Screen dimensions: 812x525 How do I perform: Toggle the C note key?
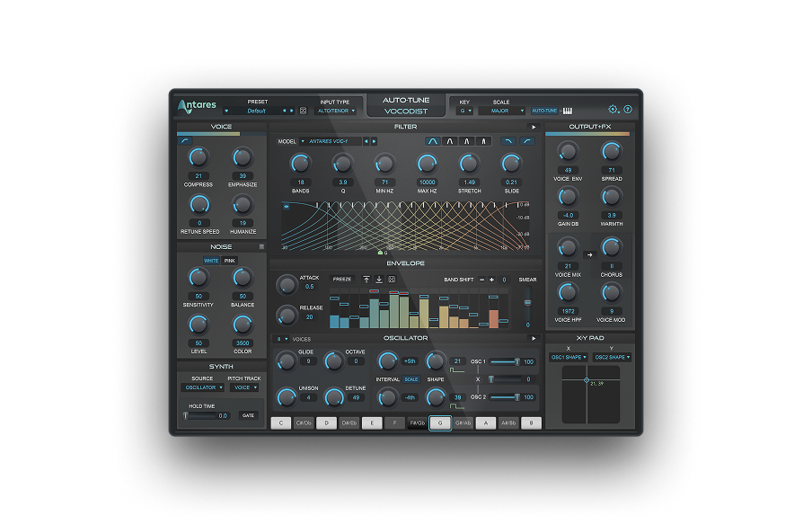point(281,423)
